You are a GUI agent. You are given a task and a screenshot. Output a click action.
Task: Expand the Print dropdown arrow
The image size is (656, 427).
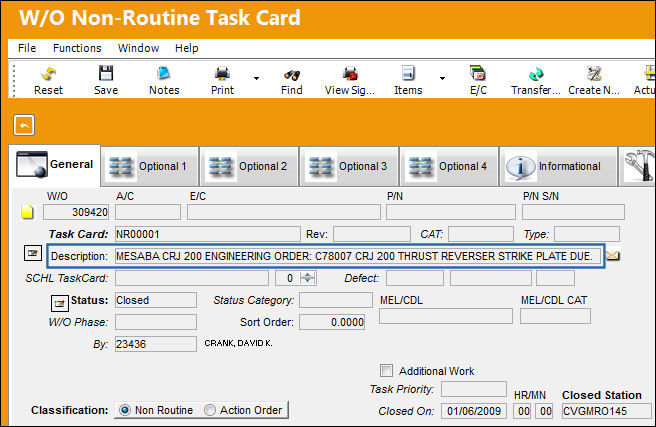coord(256,78)
